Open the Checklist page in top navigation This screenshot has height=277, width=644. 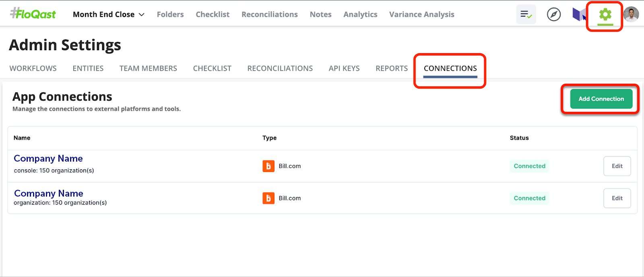(x=213, y=14)
